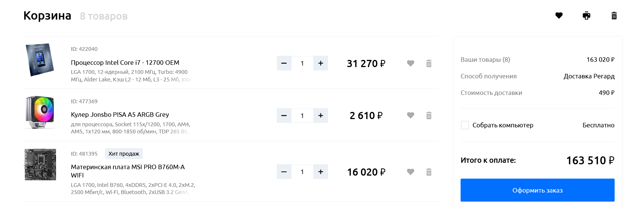644x208 pixels.
Task: Decrease Intel Core i7 processor quantity
Action: coord(284,63)
